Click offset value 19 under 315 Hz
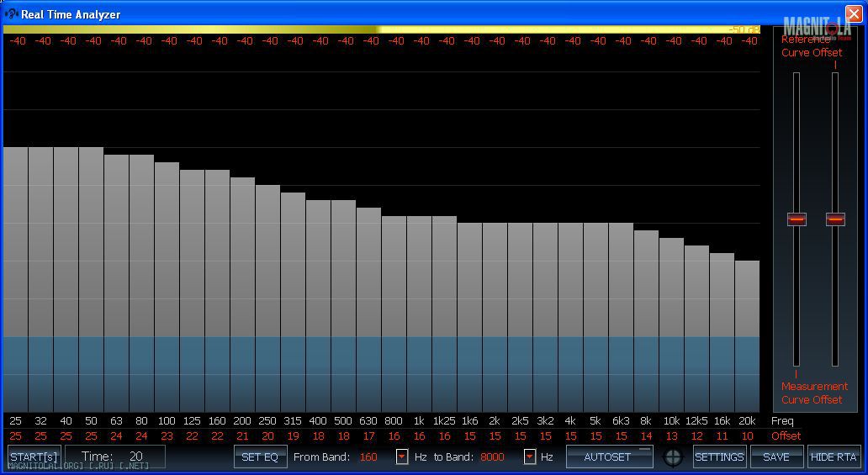 click(294, 436)
